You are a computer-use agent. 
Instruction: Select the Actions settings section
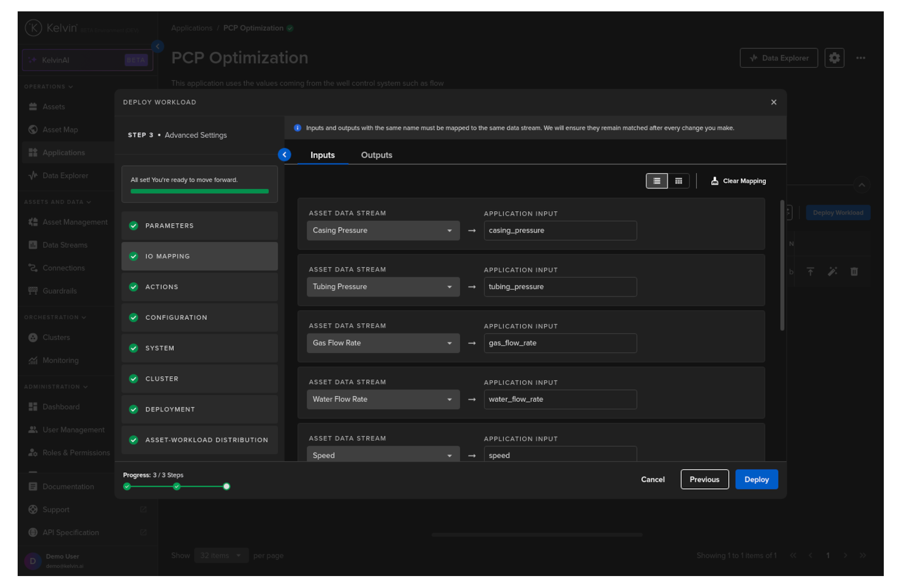tap(199, 287)
